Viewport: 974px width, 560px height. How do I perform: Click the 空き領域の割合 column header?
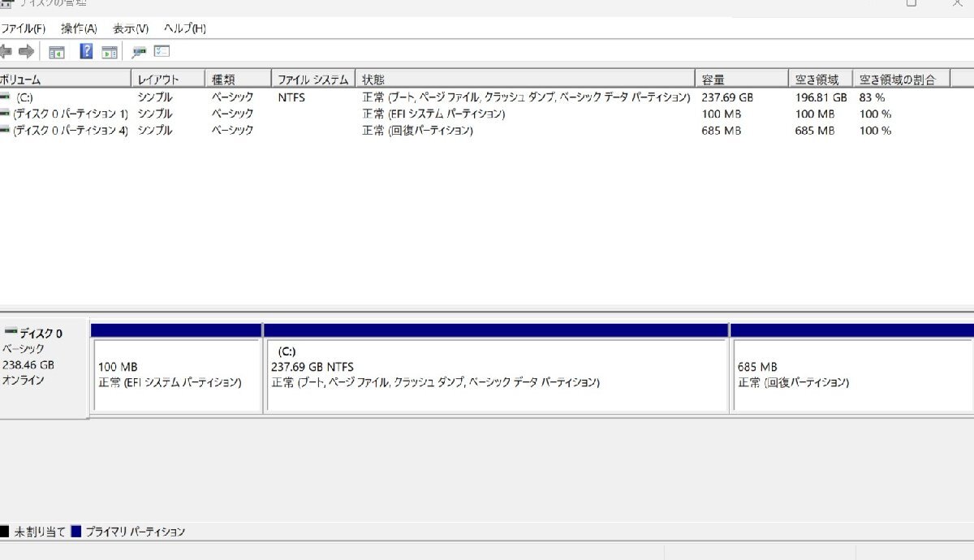[x=902, y=80]
